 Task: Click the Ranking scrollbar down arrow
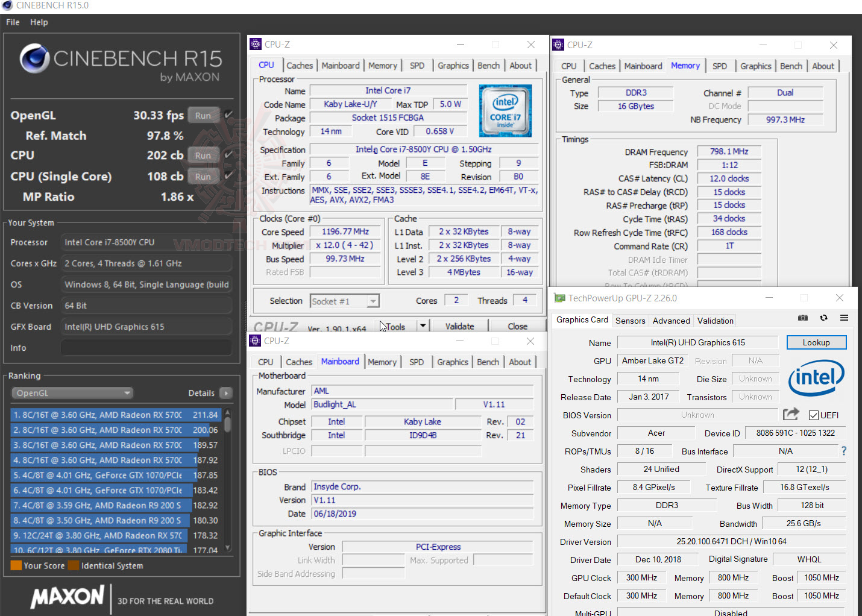(228, 548)
